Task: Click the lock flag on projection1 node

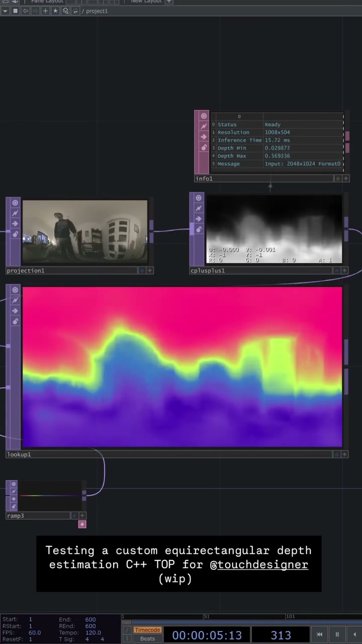Action: click(x=15, y=234)
